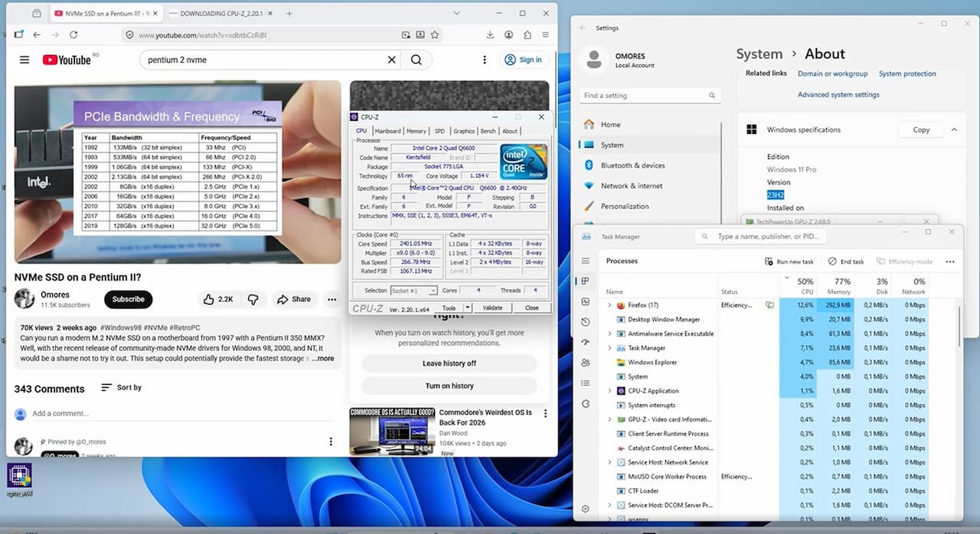Switch to CPU-Z Bench tab
This screenshot has width=980, height=534.
(488, 131)
